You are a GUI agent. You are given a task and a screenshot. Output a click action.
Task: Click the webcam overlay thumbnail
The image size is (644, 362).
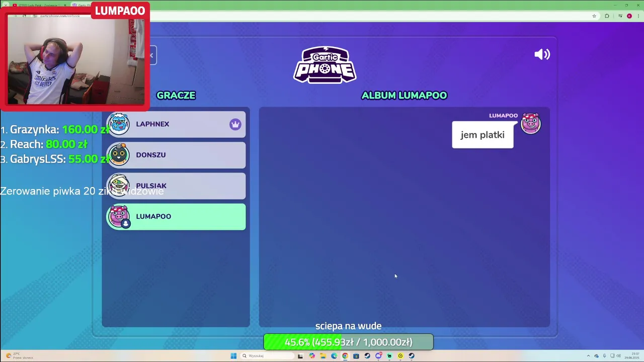coord(75,61)
